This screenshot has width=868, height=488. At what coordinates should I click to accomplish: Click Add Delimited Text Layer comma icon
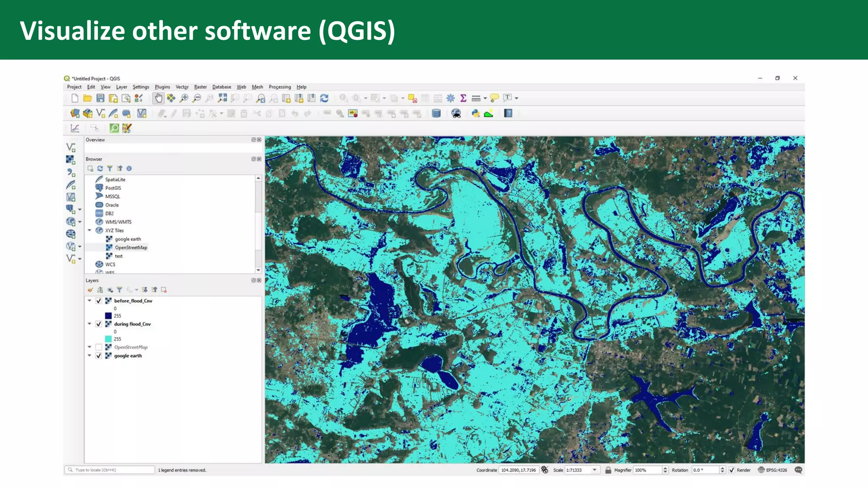(x=70, y=172)
